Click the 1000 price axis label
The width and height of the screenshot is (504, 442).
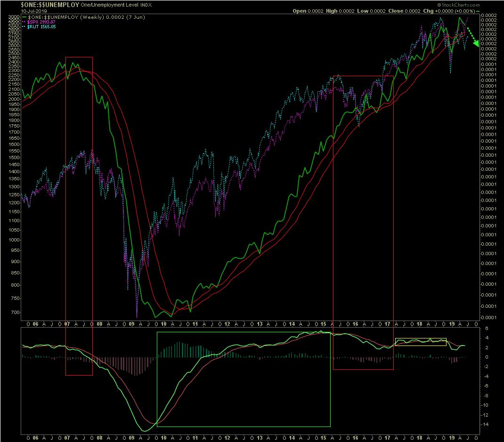[x=14, y=240]
